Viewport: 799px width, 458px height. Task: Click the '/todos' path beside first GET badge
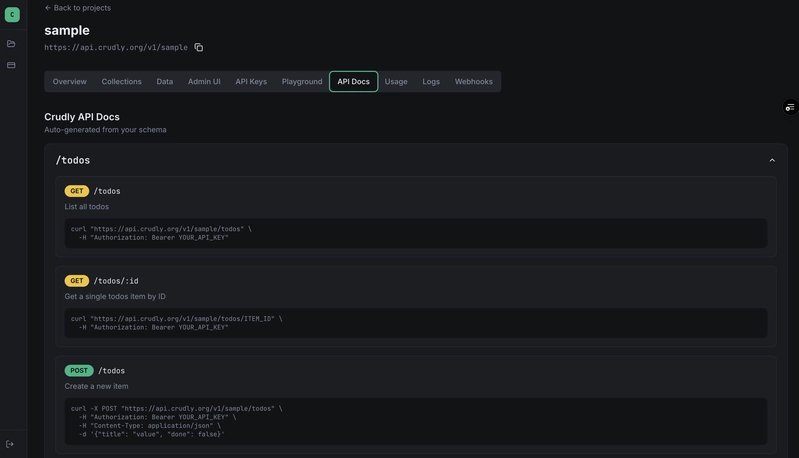107,191
